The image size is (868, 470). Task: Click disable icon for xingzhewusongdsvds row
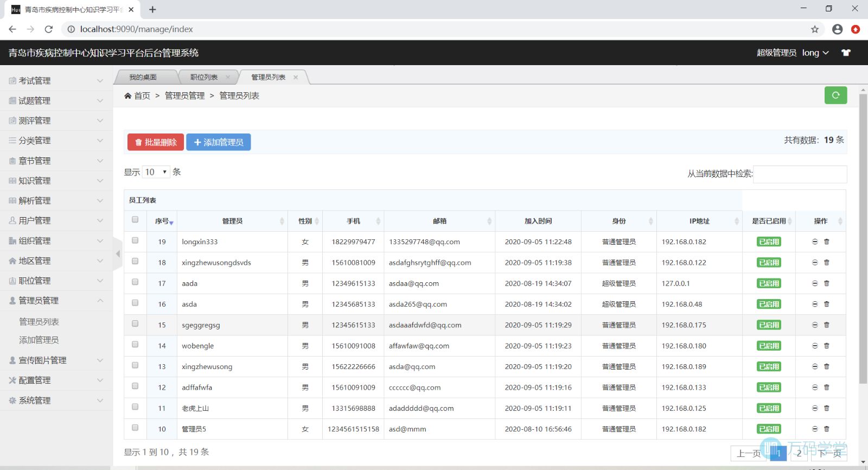point(815,262)
